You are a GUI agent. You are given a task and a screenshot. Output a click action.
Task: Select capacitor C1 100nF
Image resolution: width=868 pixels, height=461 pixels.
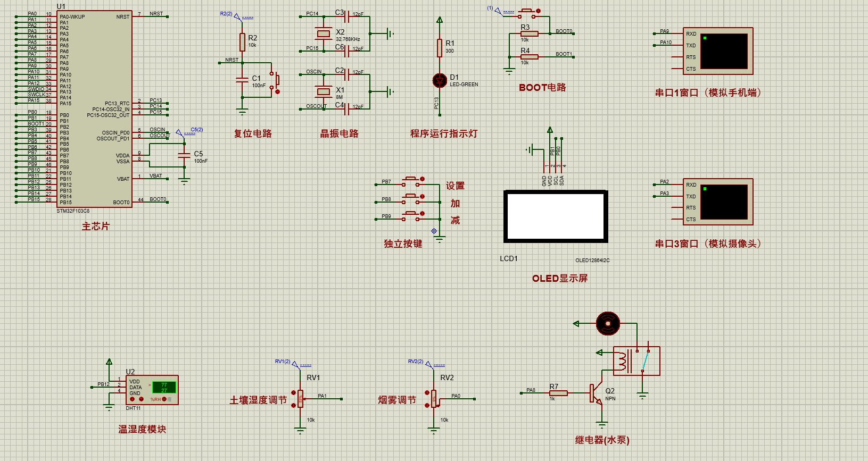click(x=242, y=80)
